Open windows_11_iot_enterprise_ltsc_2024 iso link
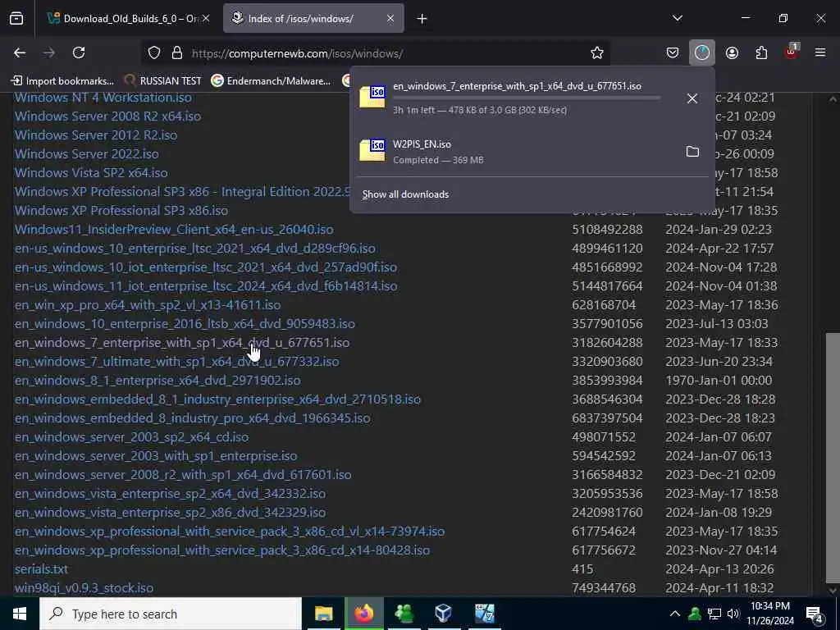Viewport: 840px width, 630px height. point(206,286)
